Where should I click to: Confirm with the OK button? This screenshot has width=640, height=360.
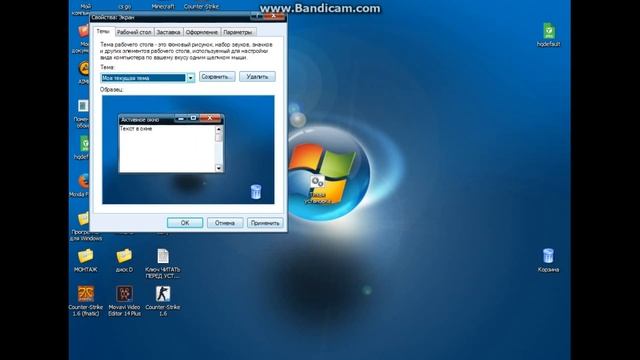(x=185, y=223)
